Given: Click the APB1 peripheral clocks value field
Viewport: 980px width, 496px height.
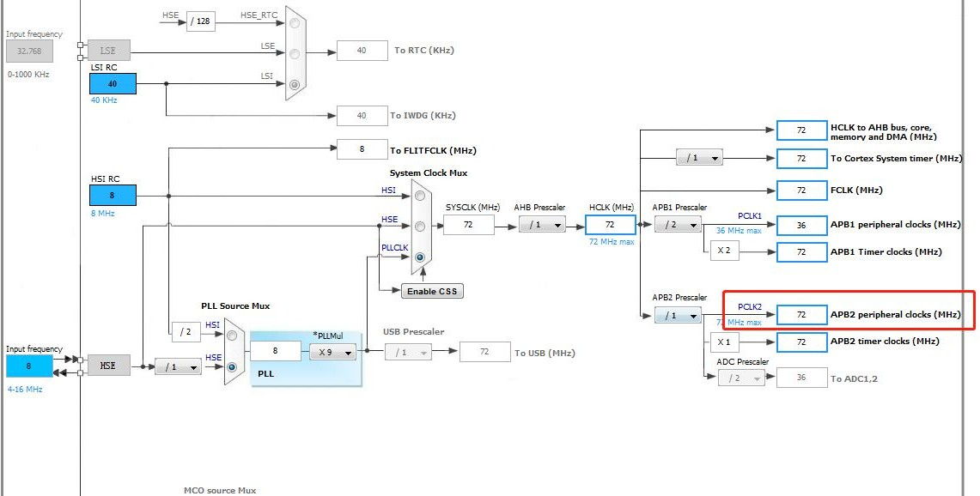Looking at the screenshot, I should (802, 225).
